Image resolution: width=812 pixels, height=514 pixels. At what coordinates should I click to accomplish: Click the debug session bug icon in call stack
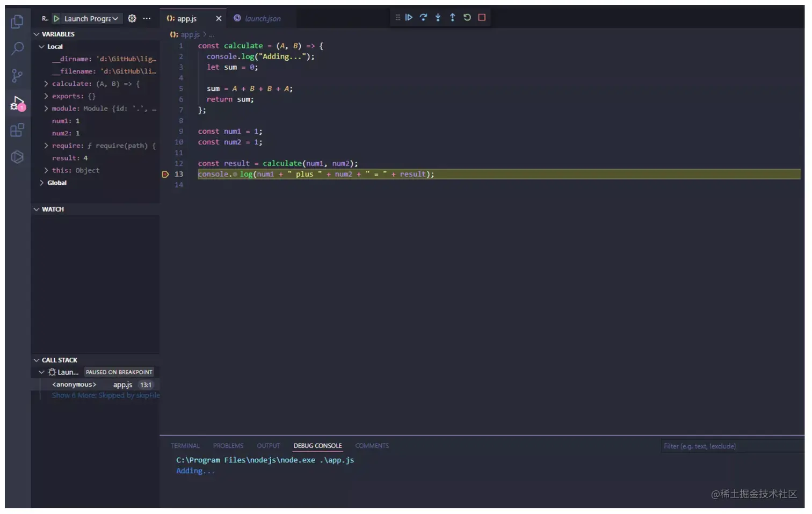[52, 372]
